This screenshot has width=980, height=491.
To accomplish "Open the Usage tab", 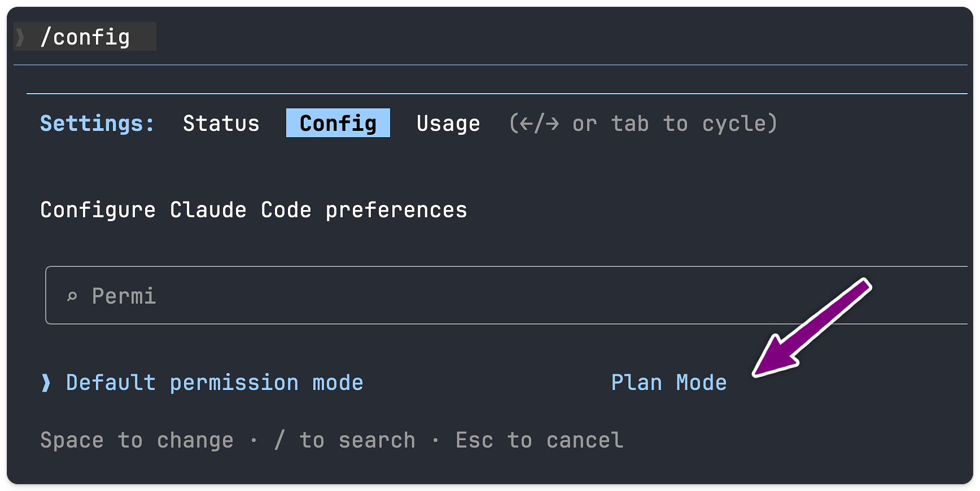I will (448, 124).
